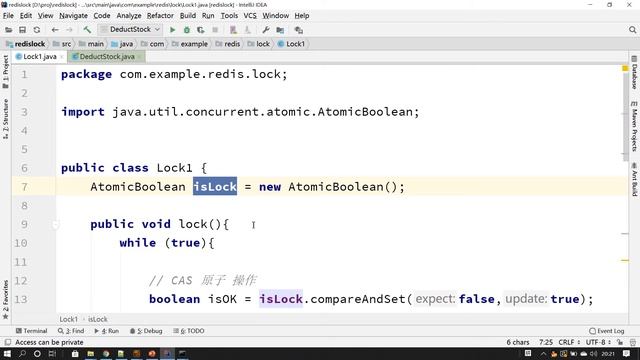Run with coverage icon
640x360 pixels.
(200, 30)
